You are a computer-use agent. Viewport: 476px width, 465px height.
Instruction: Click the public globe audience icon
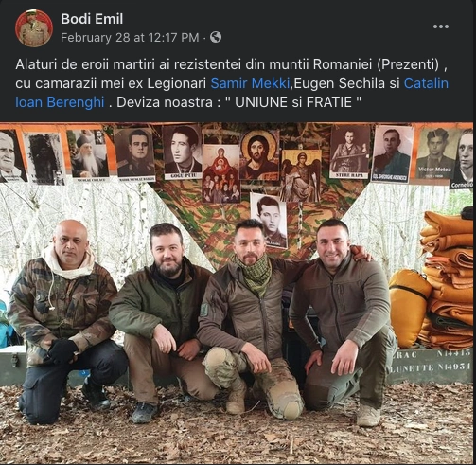click(216, 37)
